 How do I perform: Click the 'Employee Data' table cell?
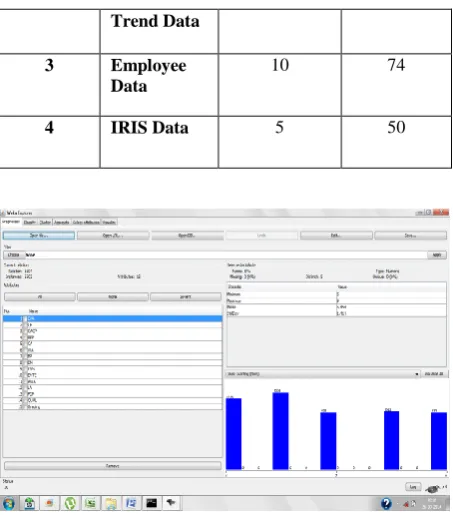point(159,85)
